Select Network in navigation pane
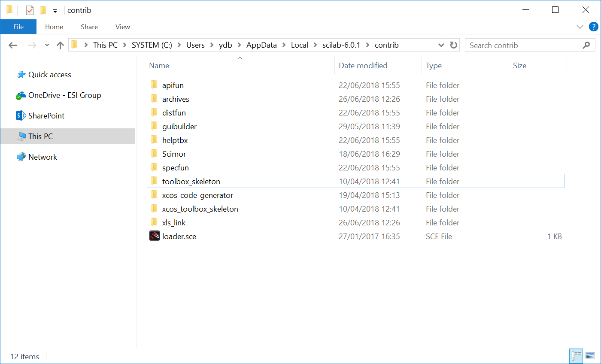Screen dimensions: 601x364 [x=43, y=157]
